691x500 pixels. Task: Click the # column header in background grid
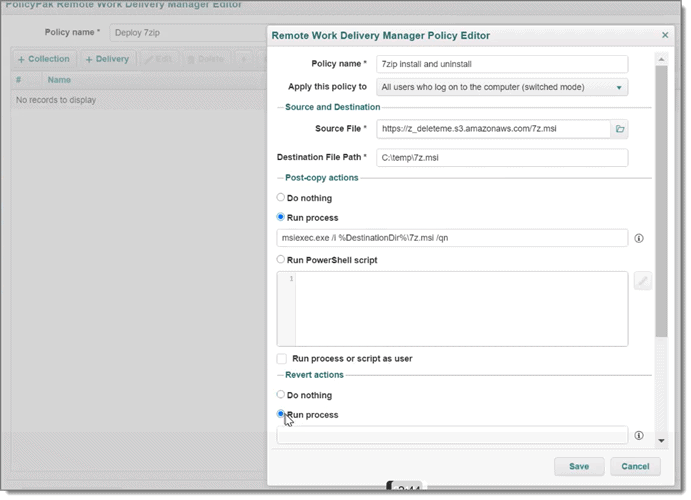coord(19,80)
